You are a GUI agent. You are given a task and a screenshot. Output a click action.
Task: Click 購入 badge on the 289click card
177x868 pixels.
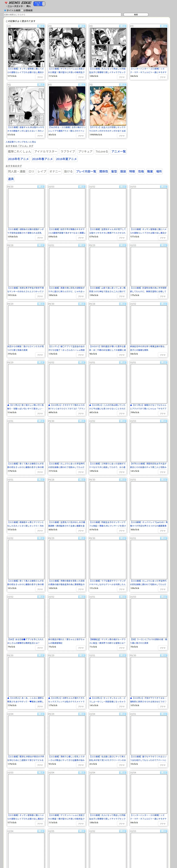82,245
